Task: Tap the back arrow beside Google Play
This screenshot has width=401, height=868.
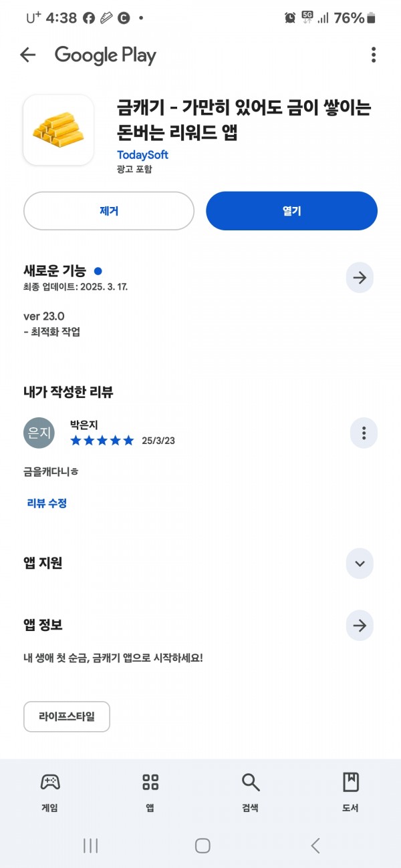Action: click(27, 55)
